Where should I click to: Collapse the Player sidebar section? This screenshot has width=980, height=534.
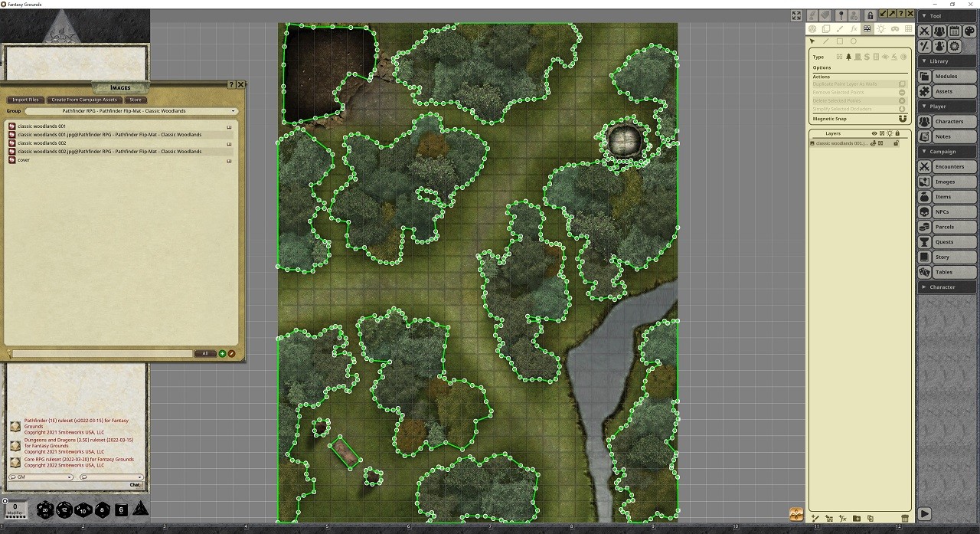pyautogui.click(x=948, y=106)
